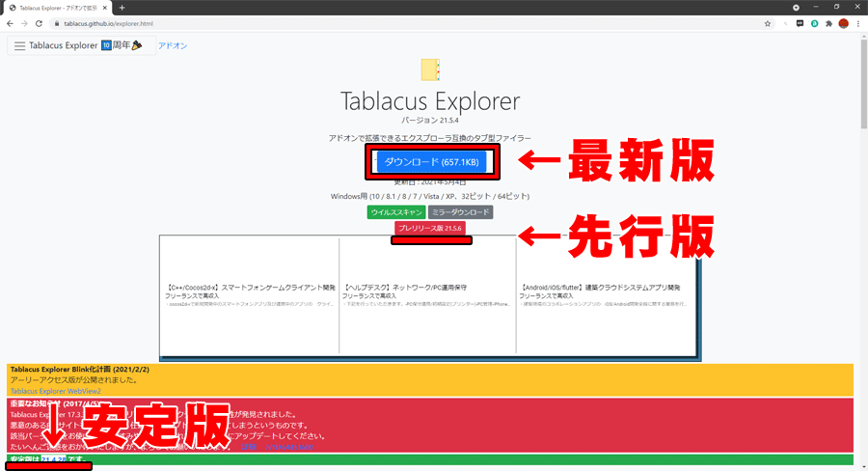Viewport: 868px width, 471px height.
Task: Click the Tablacus Explorer 10周年 brand title
Action: [85, 45]
